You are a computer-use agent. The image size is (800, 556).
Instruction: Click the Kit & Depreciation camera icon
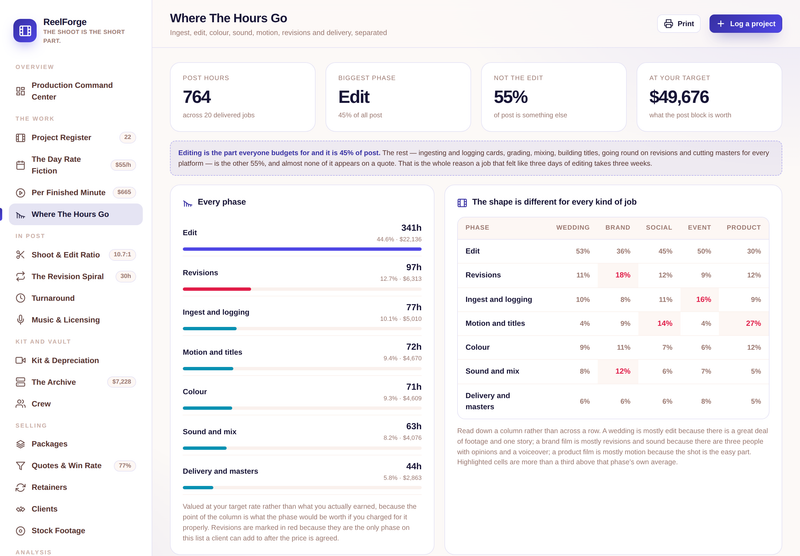pos(20,360)
